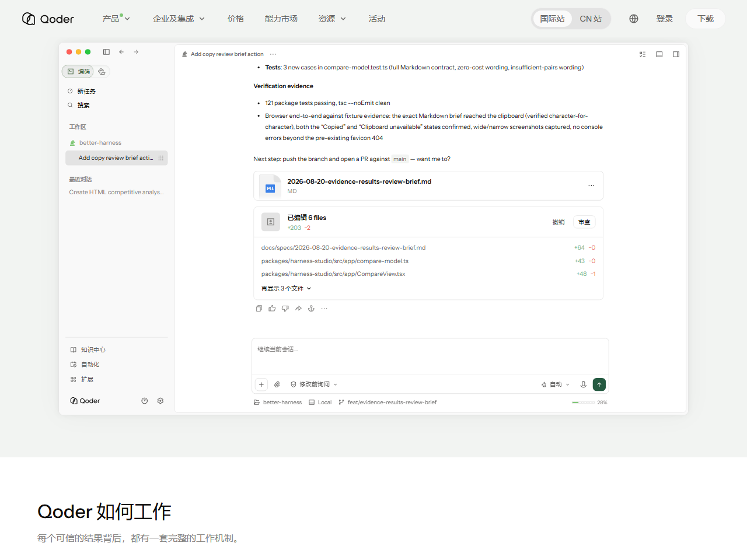Expand the 企业及集成 menu
Screen dimensions: 747x560
pos(179,19)
